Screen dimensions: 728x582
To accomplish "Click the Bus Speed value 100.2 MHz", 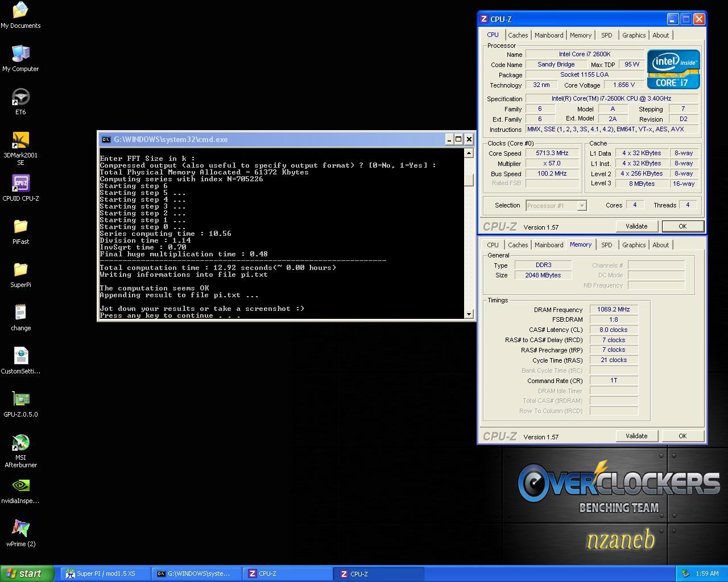I will (x=552, y=173).
